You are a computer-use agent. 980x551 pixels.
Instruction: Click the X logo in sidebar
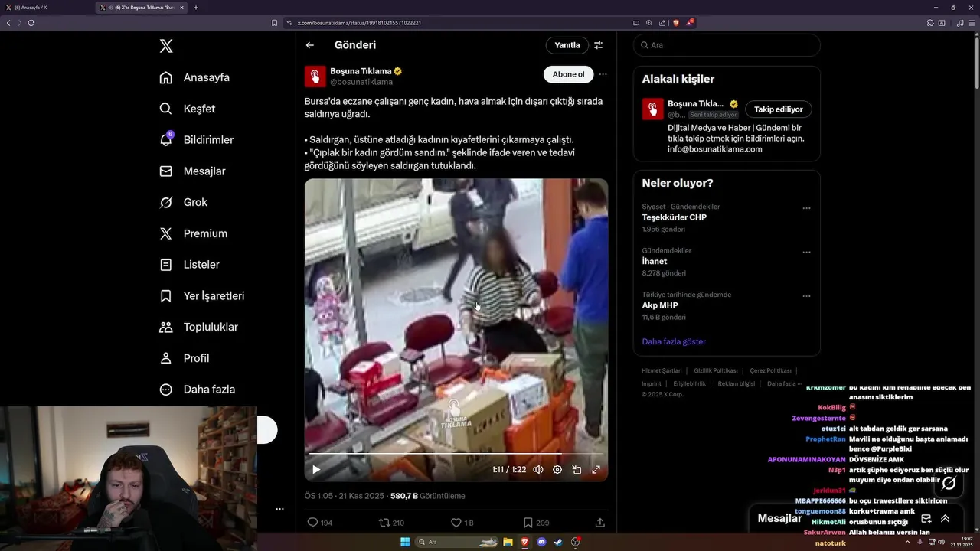(166, 46)
